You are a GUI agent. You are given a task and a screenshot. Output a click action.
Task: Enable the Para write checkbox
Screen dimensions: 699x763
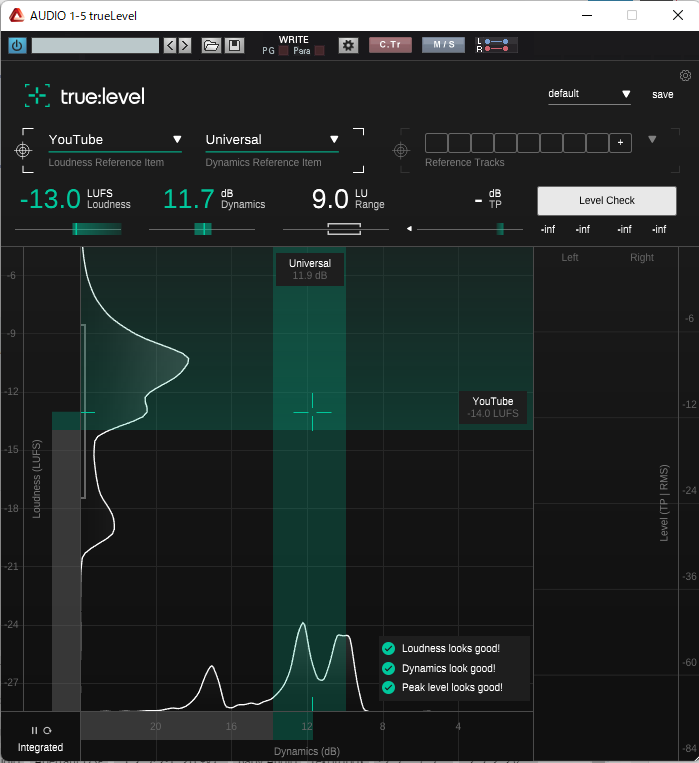click(x=319, y=51)
